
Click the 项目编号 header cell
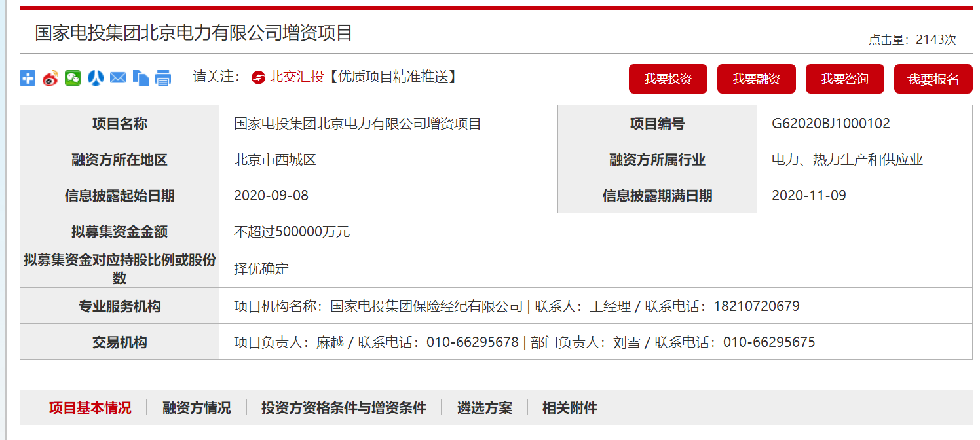click(x=657, y=124)
